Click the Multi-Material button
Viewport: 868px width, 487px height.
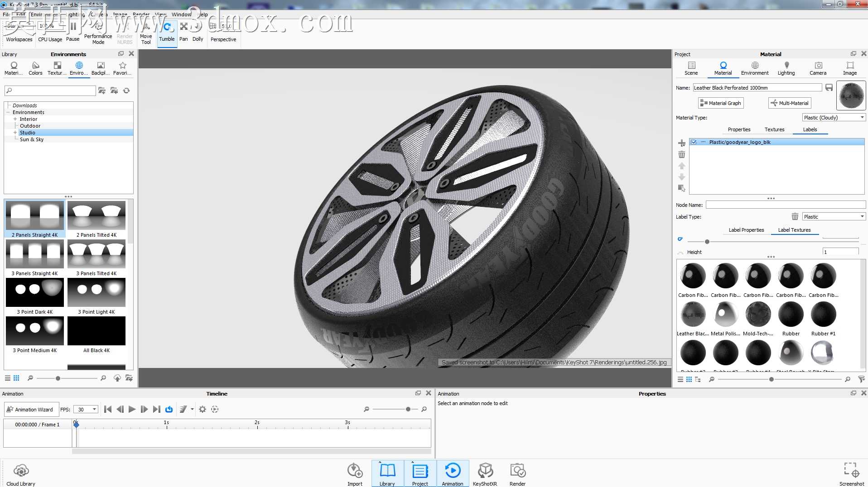pyautogui.click(x=790, y=103)
